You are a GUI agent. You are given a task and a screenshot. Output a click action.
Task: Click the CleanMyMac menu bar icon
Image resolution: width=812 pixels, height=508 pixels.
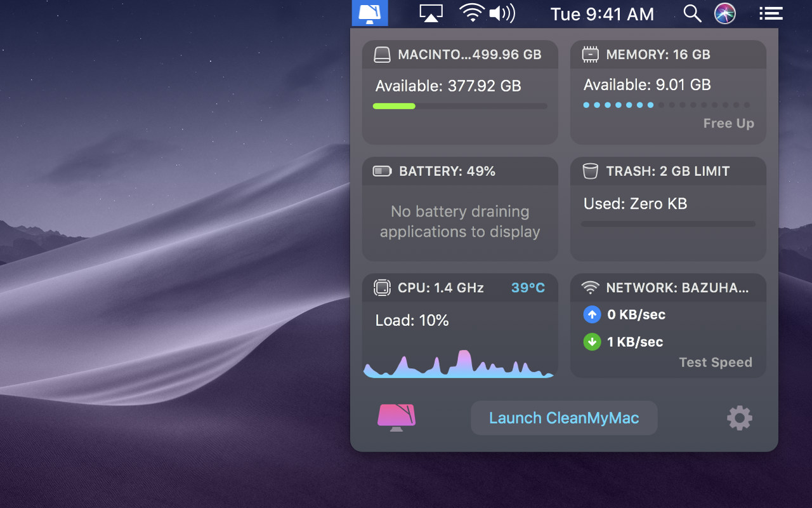pyautogui.click(x=369, y=13)
